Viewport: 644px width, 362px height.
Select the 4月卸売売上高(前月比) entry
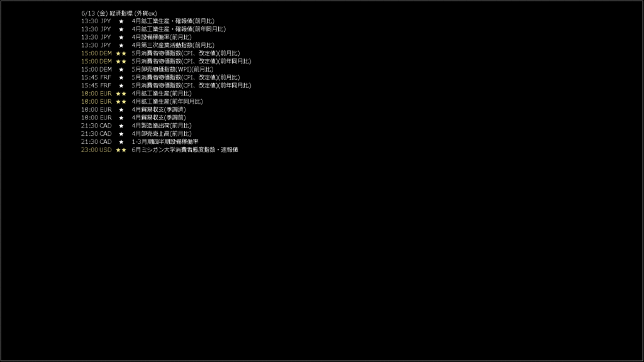click(162, 134)
